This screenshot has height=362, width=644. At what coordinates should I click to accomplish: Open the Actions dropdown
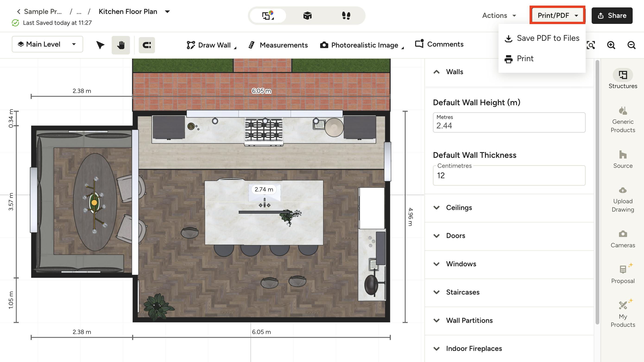(499, 16)
